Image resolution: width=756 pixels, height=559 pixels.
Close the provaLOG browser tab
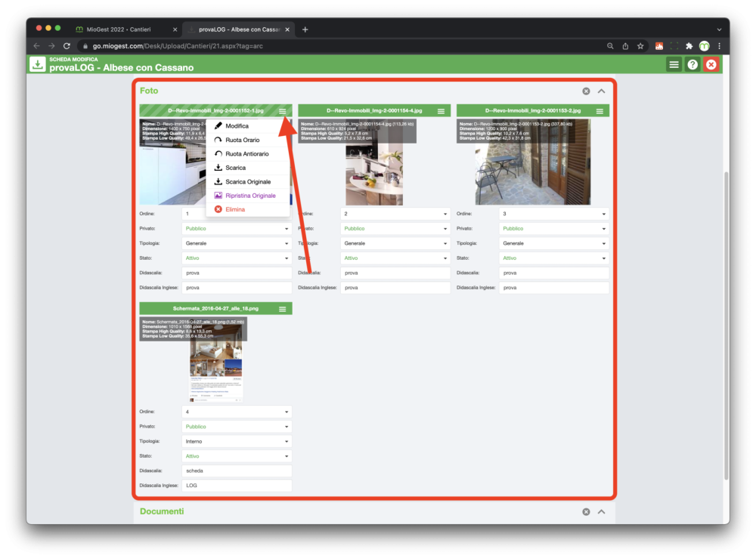[x=287, y=29]
